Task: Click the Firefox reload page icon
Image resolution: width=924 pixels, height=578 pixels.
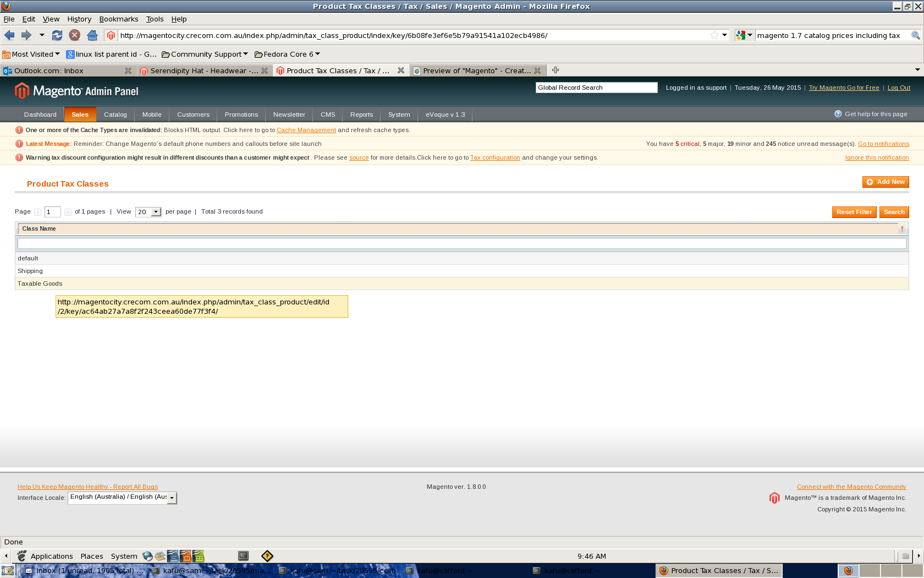Action: [57, 35]
